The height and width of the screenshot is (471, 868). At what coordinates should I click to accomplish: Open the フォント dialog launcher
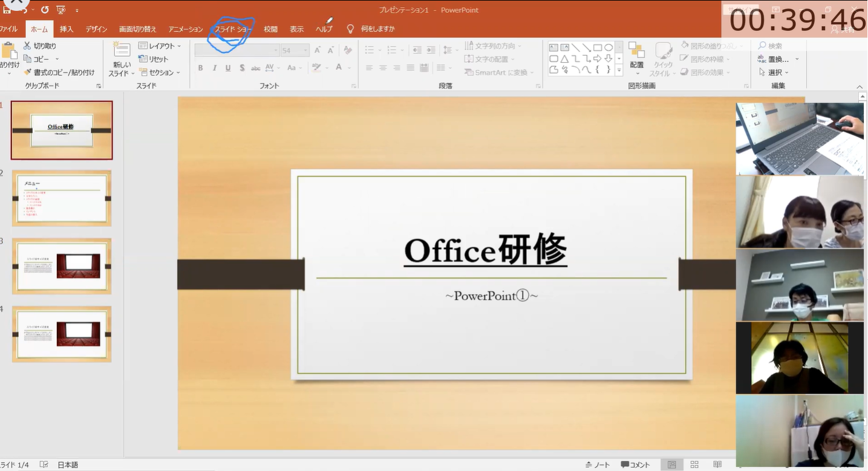pyautogui.click(x=354, y=86)
